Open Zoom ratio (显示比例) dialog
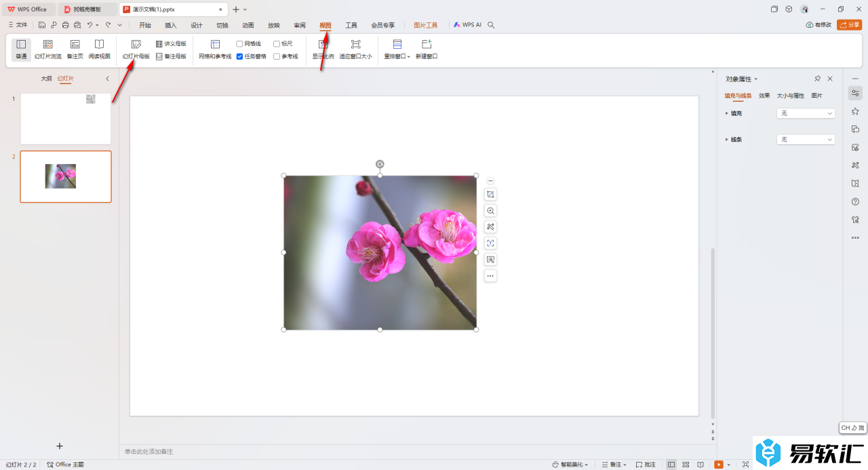This screenshot has height=470, width=868. [x=323, y=50]
